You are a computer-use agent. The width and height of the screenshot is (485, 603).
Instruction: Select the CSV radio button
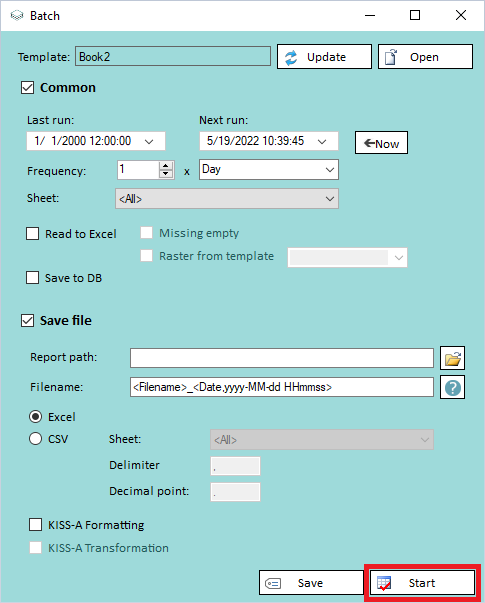point(35,439)
